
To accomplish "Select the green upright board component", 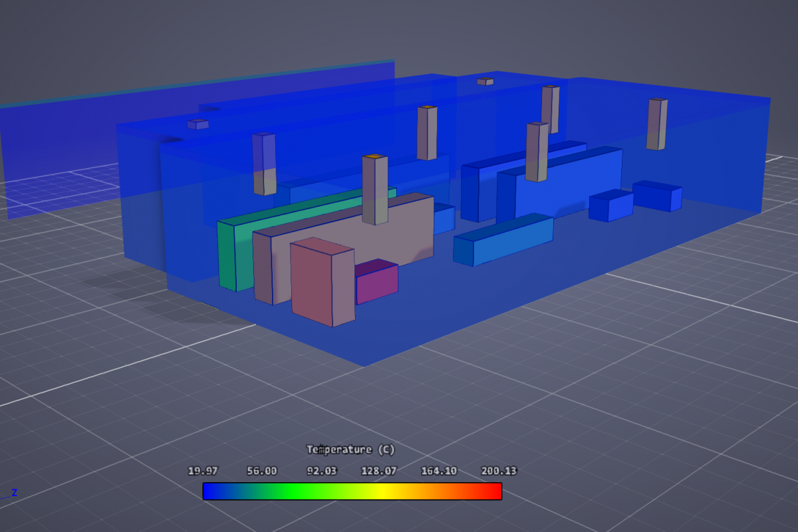I will 227,256.
